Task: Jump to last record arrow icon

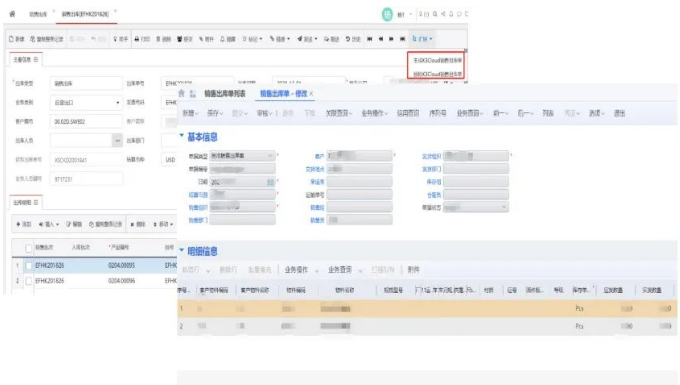Action: pyautogui.click(x=402, y=39)
